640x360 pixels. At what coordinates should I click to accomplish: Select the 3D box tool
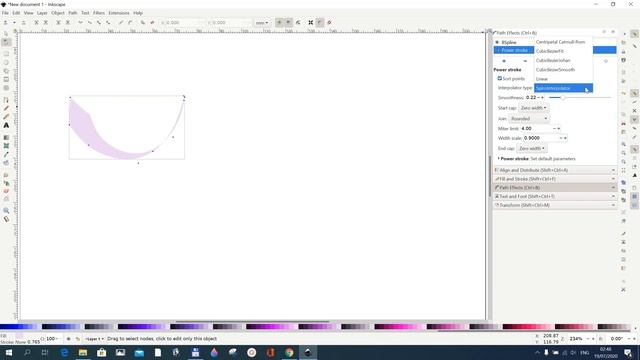pos(6,80)
